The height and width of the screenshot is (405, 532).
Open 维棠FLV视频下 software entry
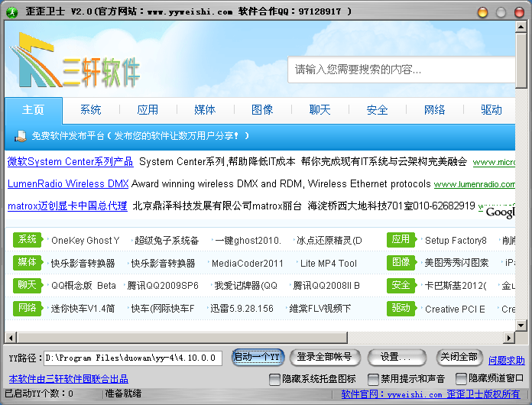320,309
